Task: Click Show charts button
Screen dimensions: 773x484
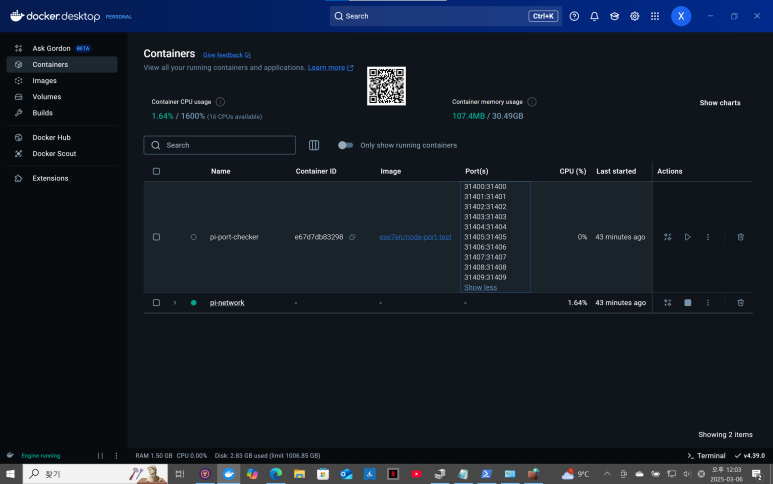Action: [720, 103]
